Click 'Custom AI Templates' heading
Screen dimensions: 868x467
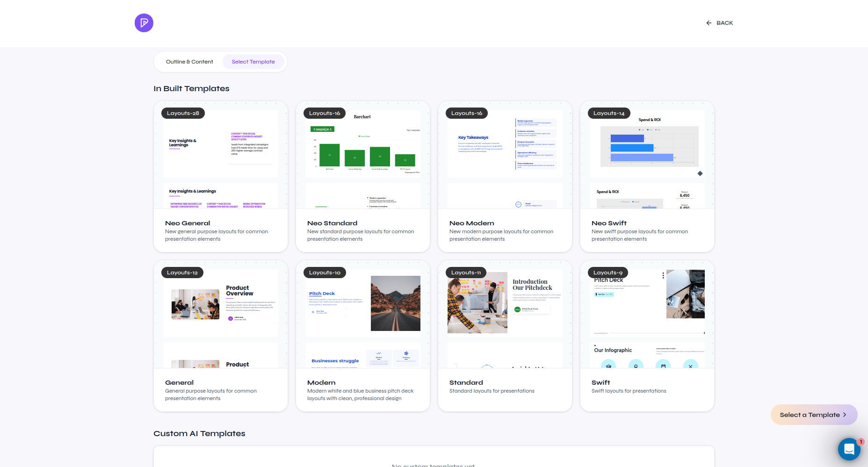199,433
